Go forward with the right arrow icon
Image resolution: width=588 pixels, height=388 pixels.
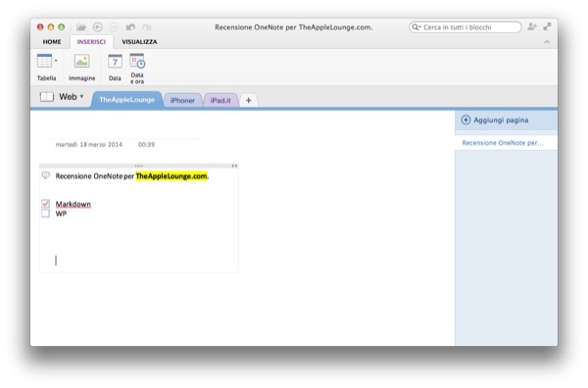pyautogui.click(x=114, y=27)
